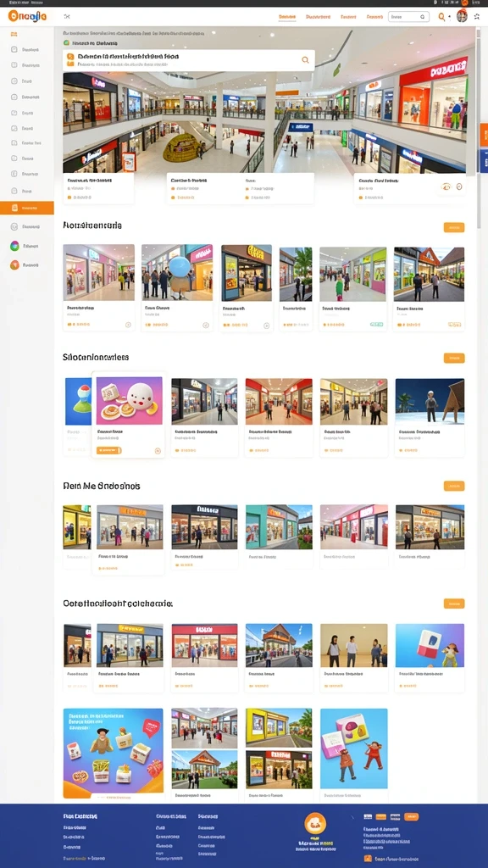This screenshot has width=488, height=868.
Task: Select the multicolored circle icon in the sidebar
Action: 14,246
